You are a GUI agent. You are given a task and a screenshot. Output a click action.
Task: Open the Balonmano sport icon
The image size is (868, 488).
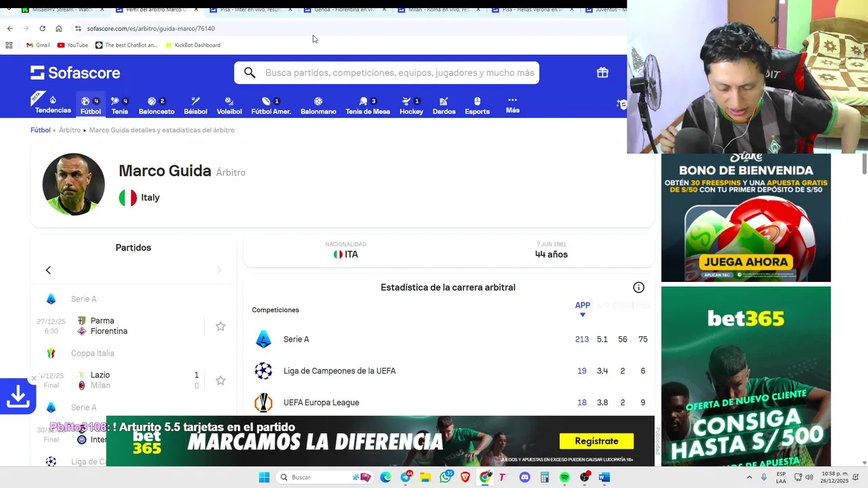pos(318,106)
